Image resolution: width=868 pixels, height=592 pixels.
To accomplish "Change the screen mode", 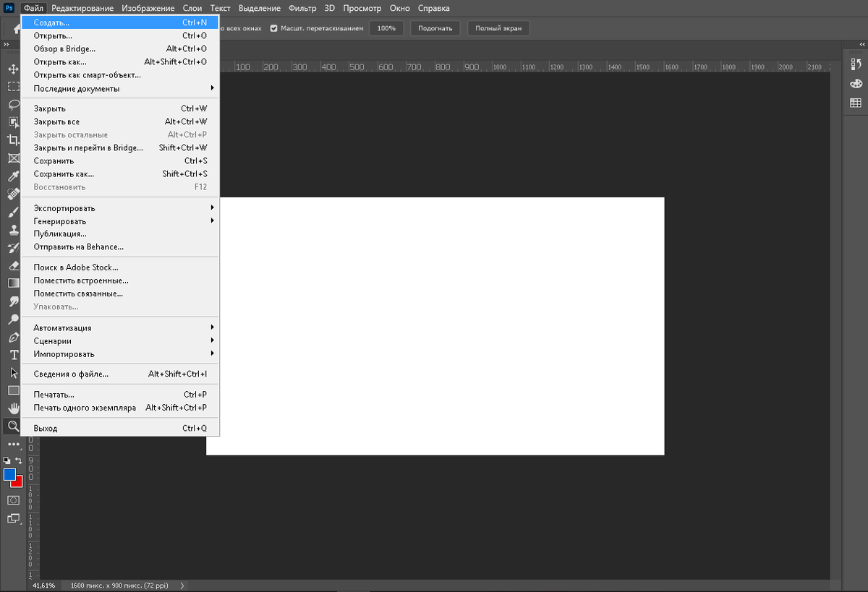I will click(x=13, y=518).
